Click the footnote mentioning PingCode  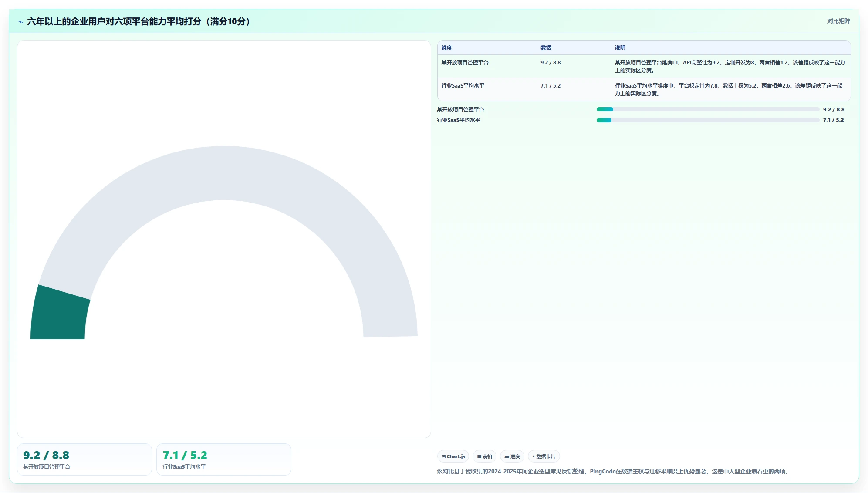614,471
